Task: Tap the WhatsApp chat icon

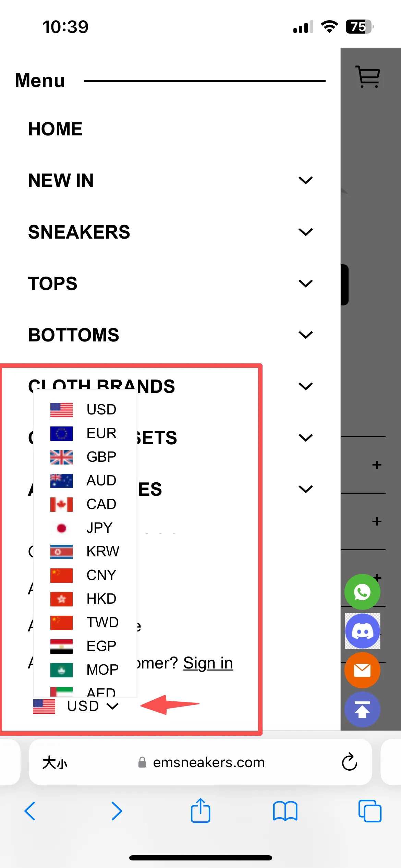Action: click(362, 592)
